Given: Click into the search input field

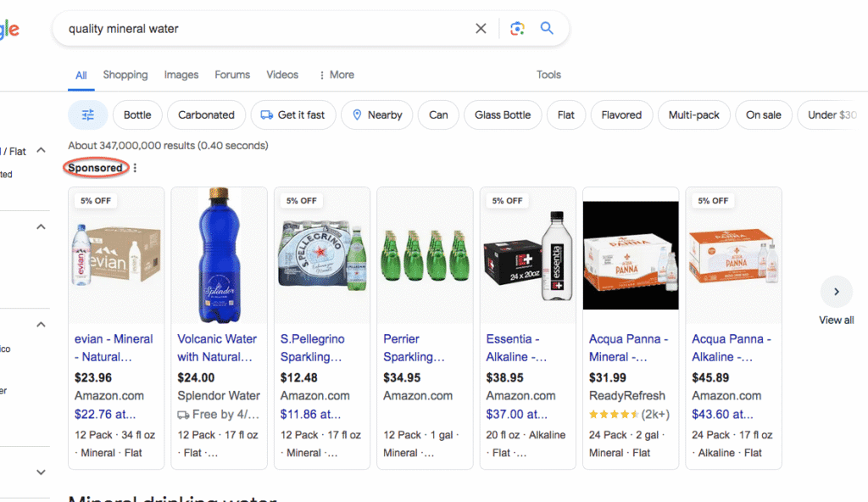Looking at the screenshot, I should point(263,29).
